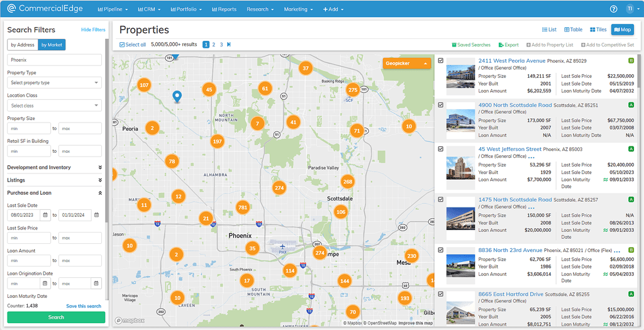Switch to Tiles view
Screen dimensions: 644x330
[598, 30]
